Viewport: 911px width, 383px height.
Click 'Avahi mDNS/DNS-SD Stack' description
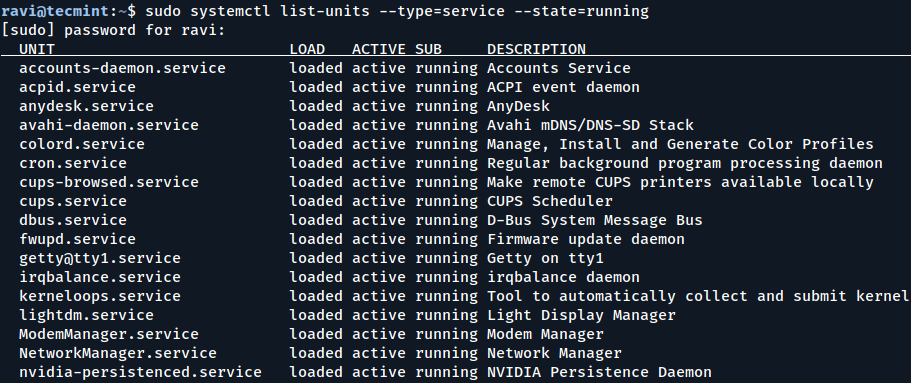(590, 125)
